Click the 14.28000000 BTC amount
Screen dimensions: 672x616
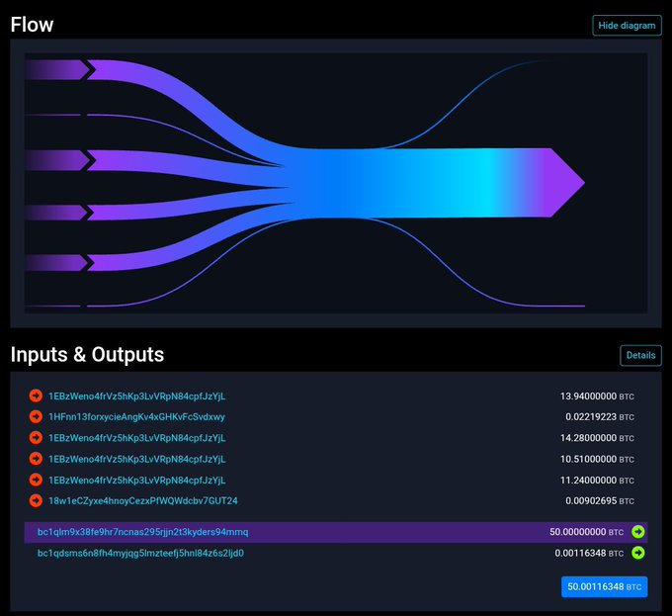point(597,438)
